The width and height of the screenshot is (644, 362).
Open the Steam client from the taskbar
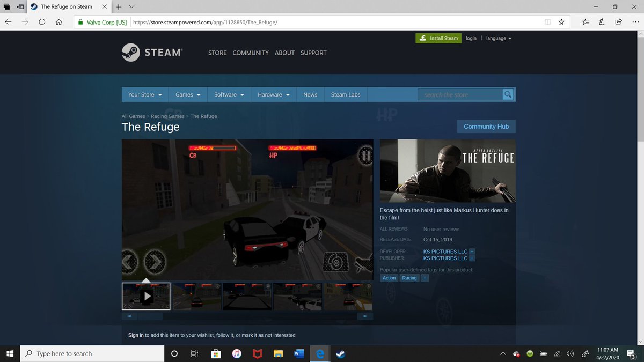click(341, 353)
